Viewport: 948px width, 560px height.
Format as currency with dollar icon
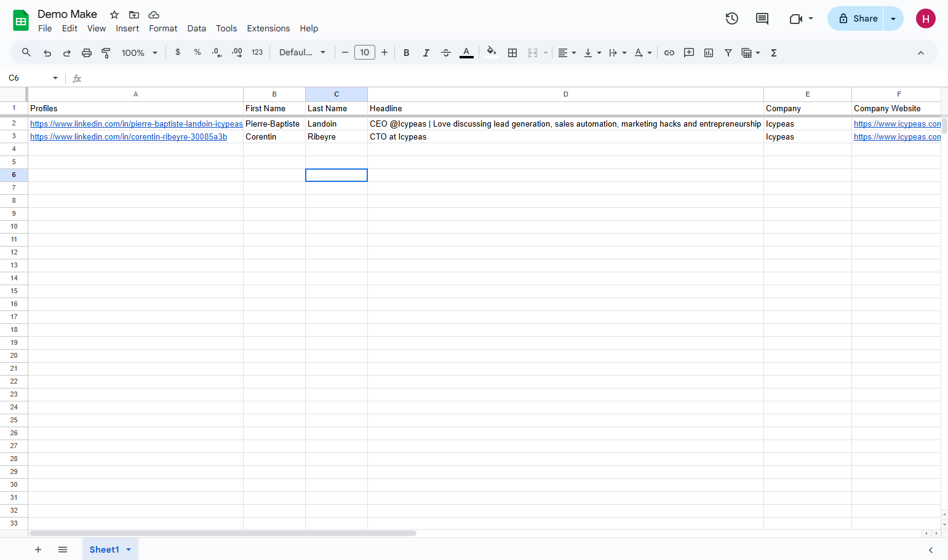(178, 52)
